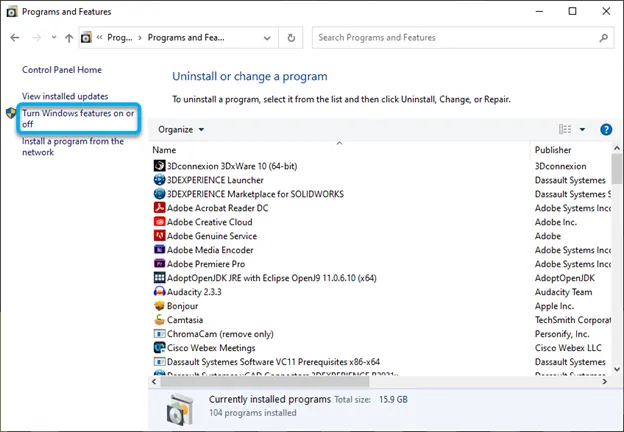The image size is (624, 432).
Task: Click the Dassault Systemes Software VC11 Prerequisites icon
Action: pos(159,362)
